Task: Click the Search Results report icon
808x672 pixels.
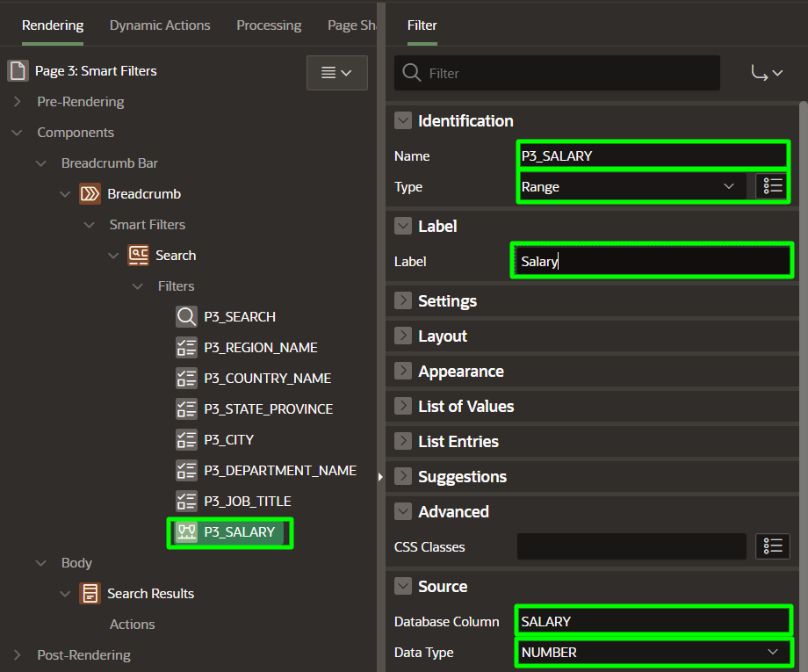Action: coord(90,593)
